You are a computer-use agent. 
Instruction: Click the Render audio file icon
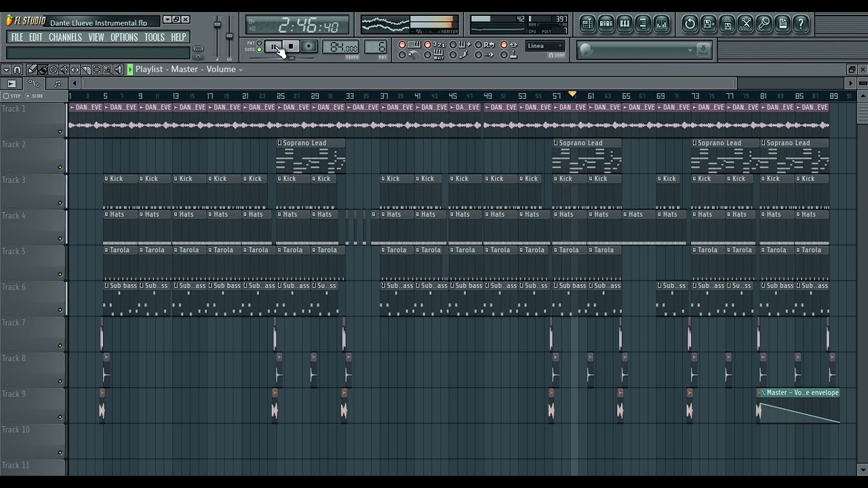point(728,24)
